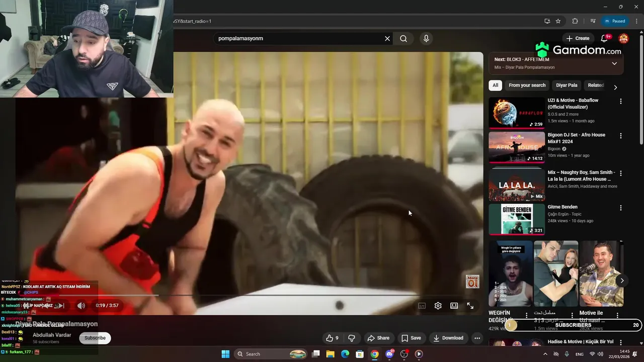Open the YouTube account avatar menu

coord(623,38)
